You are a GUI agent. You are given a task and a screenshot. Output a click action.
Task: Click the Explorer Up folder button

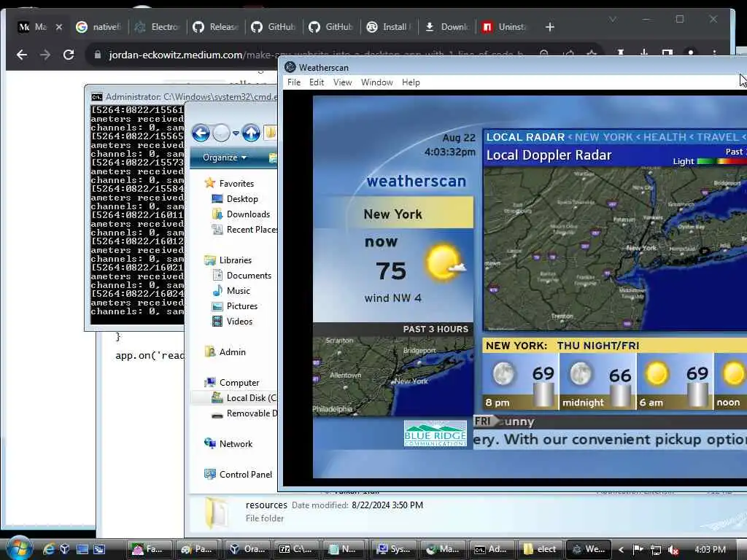[251, 133]
